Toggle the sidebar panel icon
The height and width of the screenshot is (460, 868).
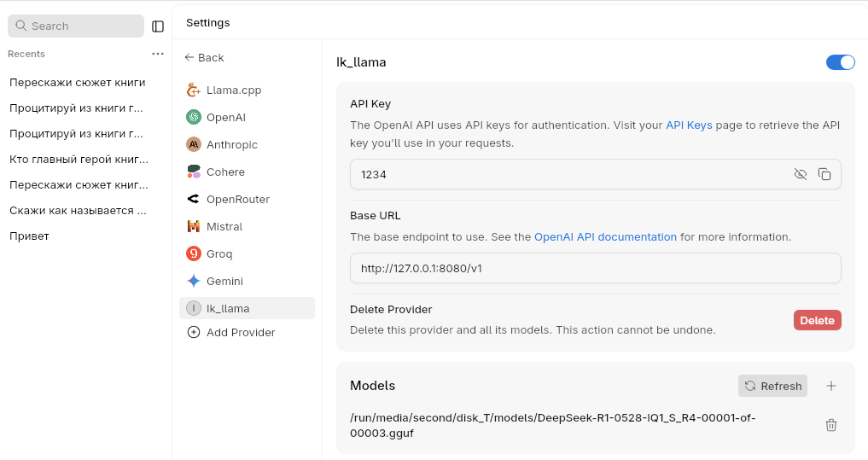click(x=158, y=26)
